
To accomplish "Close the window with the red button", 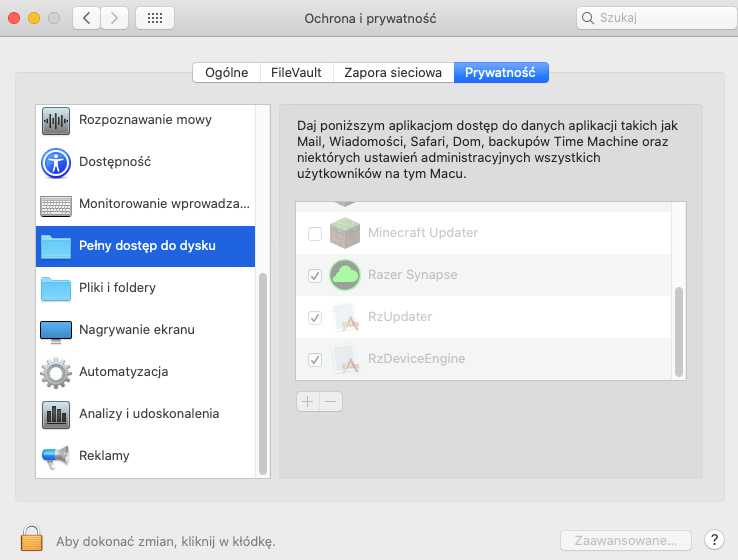I will (14, 18).
